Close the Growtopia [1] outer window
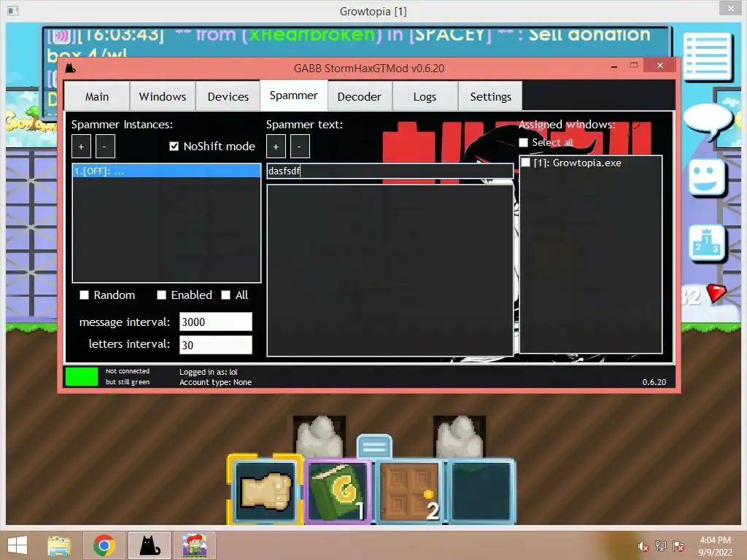This screenshot has width=747, height=560. tap(731, 8)
